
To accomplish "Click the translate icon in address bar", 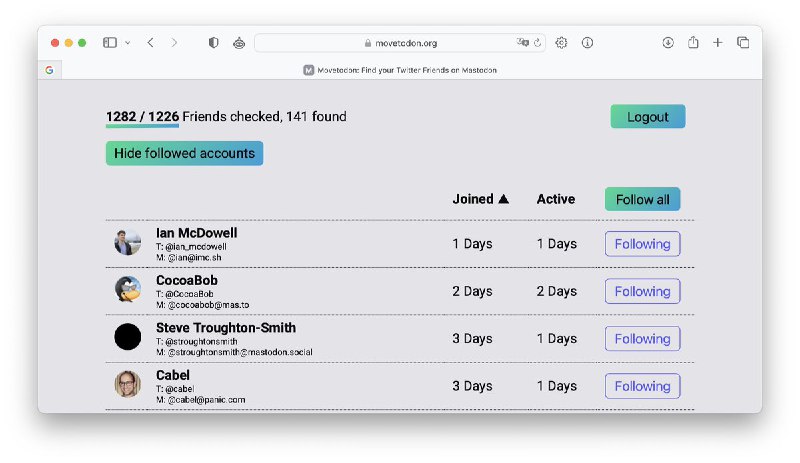I will pos(522,43).
